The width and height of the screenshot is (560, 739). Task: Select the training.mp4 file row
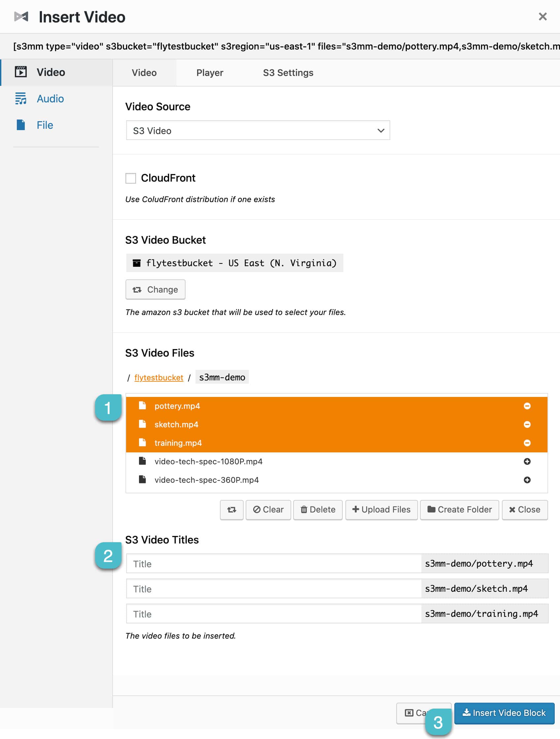coord(336,443)
